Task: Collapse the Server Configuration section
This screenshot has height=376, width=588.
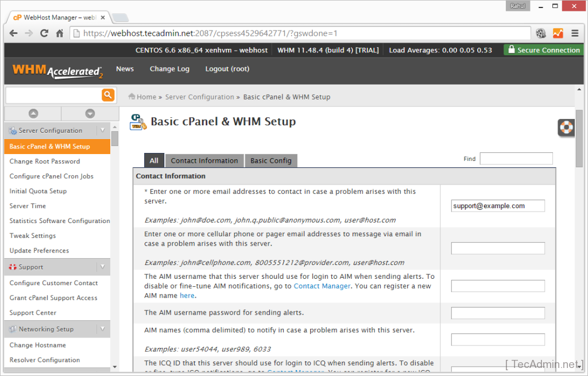Action: pos(102,131)
